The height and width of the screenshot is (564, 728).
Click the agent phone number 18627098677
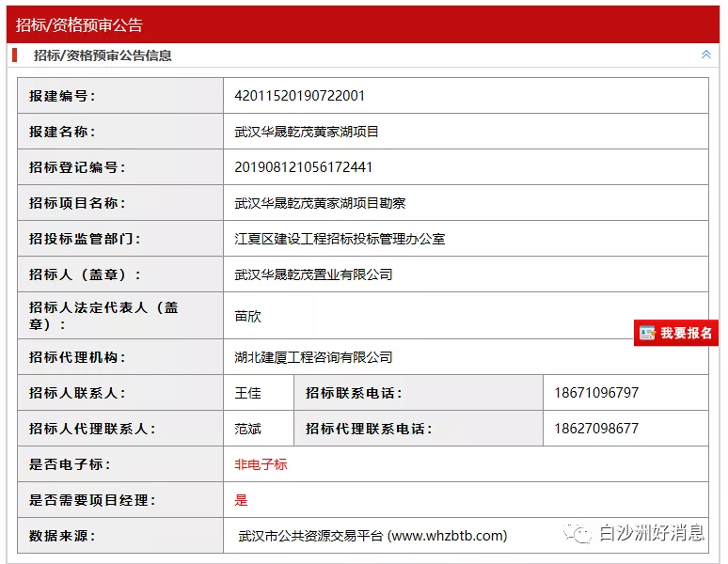coord(595,429)
